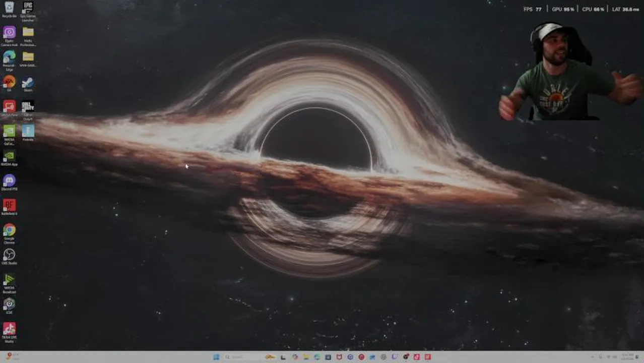This screenshot has width=644, height=363.
Task: Open Call of Duty shortcut
Action: (x=28, y=110)
